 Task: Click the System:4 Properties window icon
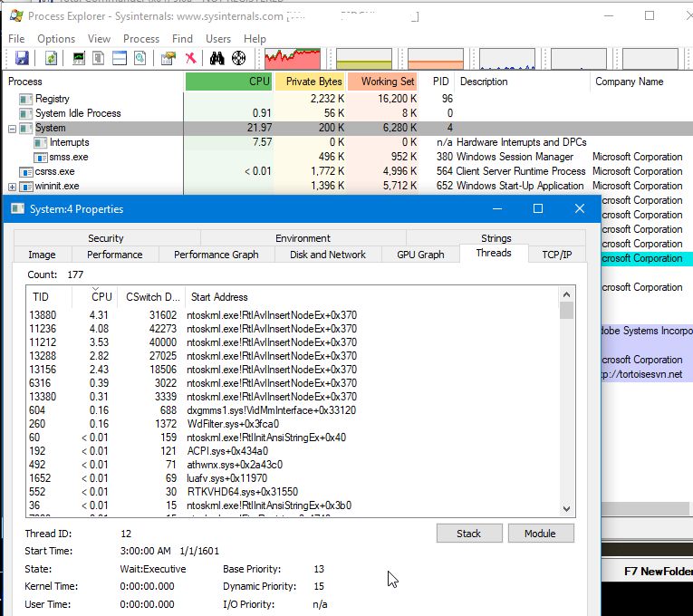(18, 208)
